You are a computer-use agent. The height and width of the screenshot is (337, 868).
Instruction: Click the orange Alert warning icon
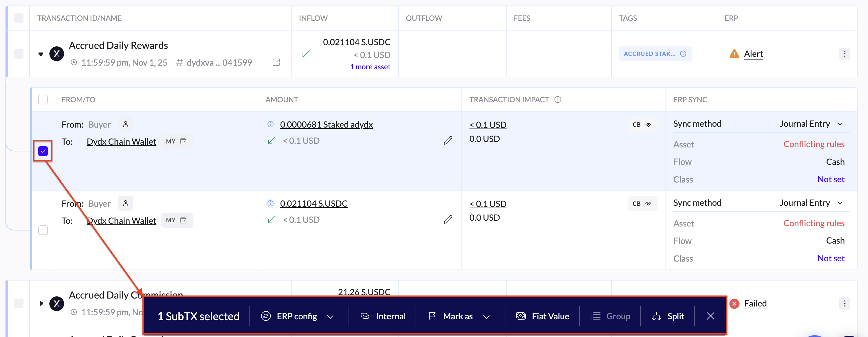click(x=734, y=54)
